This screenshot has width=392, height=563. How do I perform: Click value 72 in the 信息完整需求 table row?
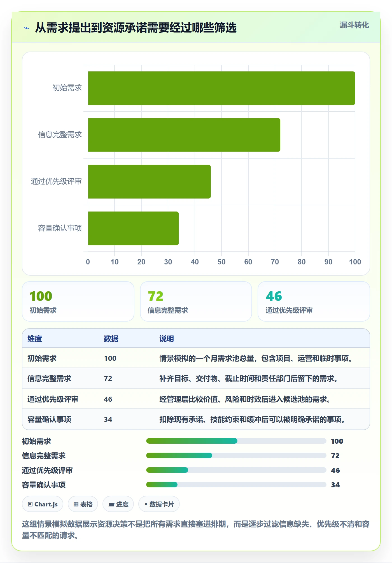(108, 378)
